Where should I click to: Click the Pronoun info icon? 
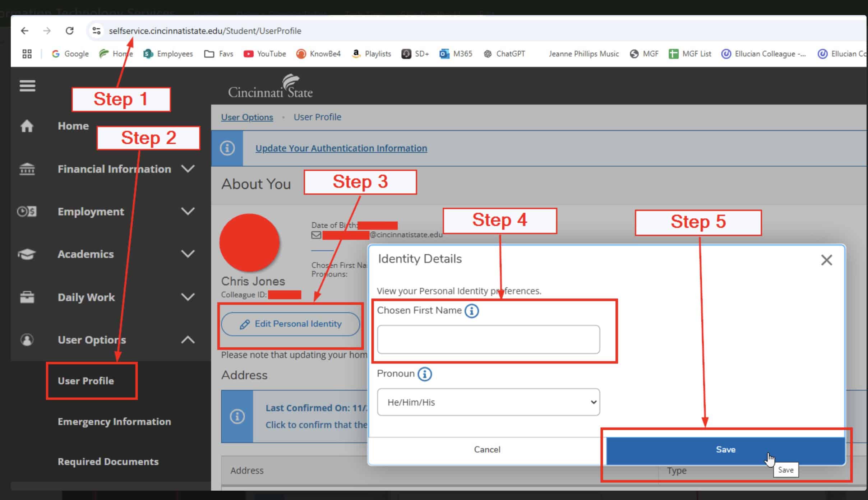click(x=425, y=374)
